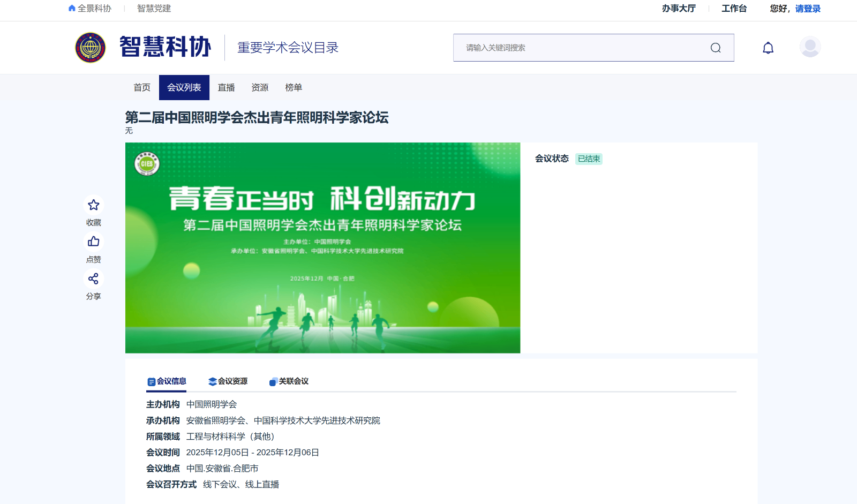Image resolution: width=857 pixels, height=504 pixels.
Task: Click the 会议资源 layers icon
Action: [213, 381]
